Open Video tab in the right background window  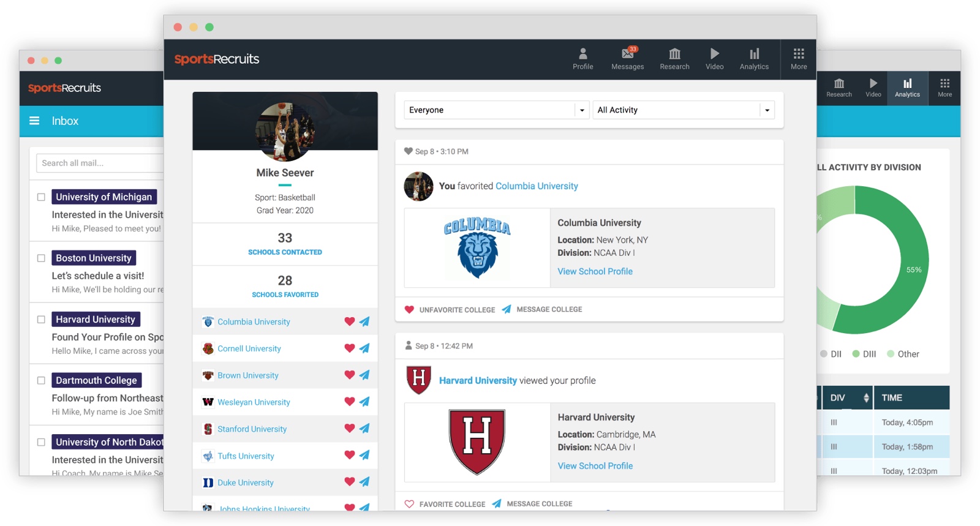click(x=873, y=88)
